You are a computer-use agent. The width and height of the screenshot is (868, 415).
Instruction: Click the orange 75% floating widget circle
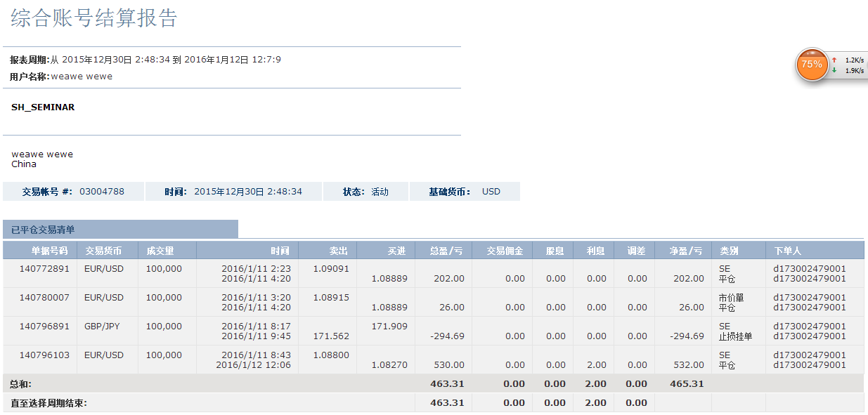click(811, 64)
